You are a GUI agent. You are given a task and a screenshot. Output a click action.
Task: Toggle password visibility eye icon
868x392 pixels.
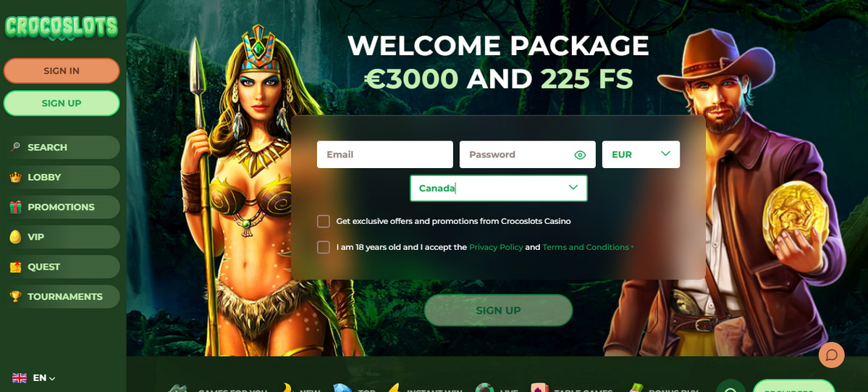580,154
